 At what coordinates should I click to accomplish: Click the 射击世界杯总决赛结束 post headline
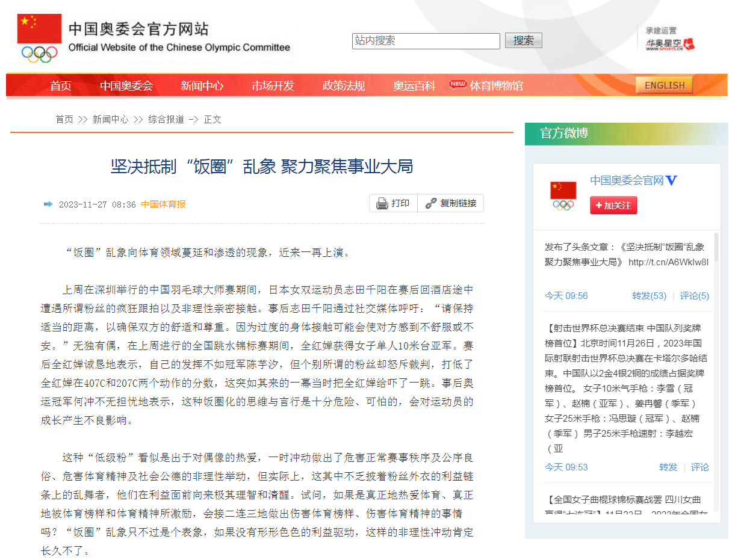pyautogui.click(x=623, y=328)
